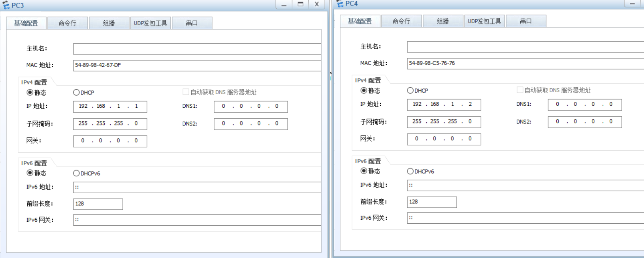Click the 子网掩码 field in PC3
This screenshot has height=258, width=644.
[110, 124]
